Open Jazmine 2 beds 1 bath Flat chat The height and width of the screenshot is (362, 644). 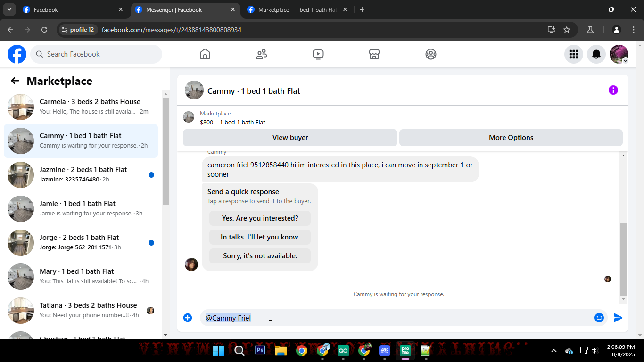point(81,175)
